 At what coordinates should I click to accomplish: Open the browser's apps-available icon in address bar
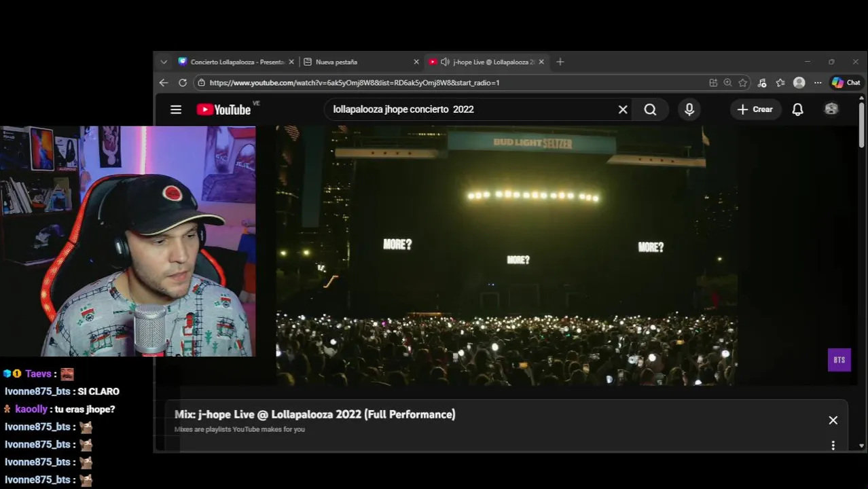point(713,83)
